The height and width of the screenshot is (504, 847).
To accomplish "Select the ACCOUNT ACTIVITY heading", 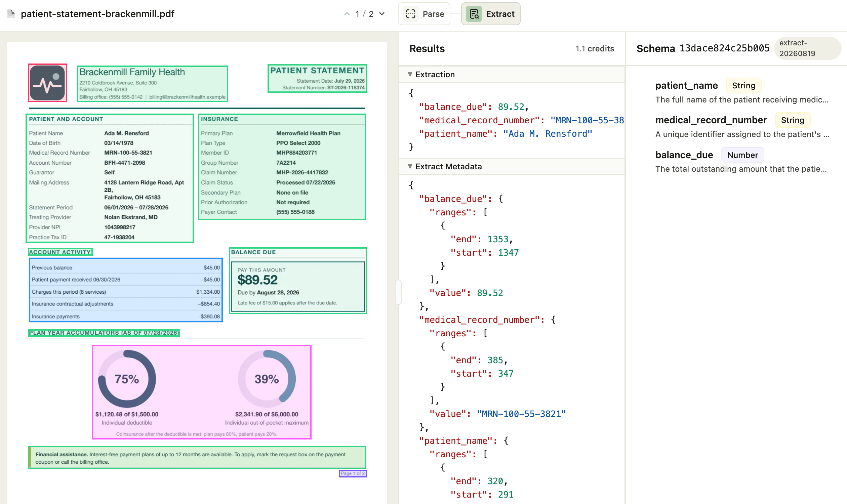I will pos(60,252).
